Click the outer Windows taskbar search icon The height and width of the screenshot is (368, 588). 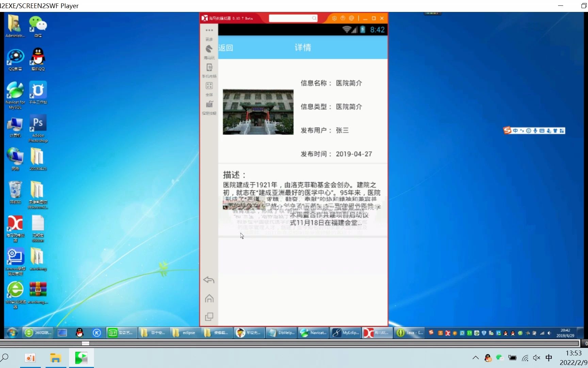pos(5,358)
